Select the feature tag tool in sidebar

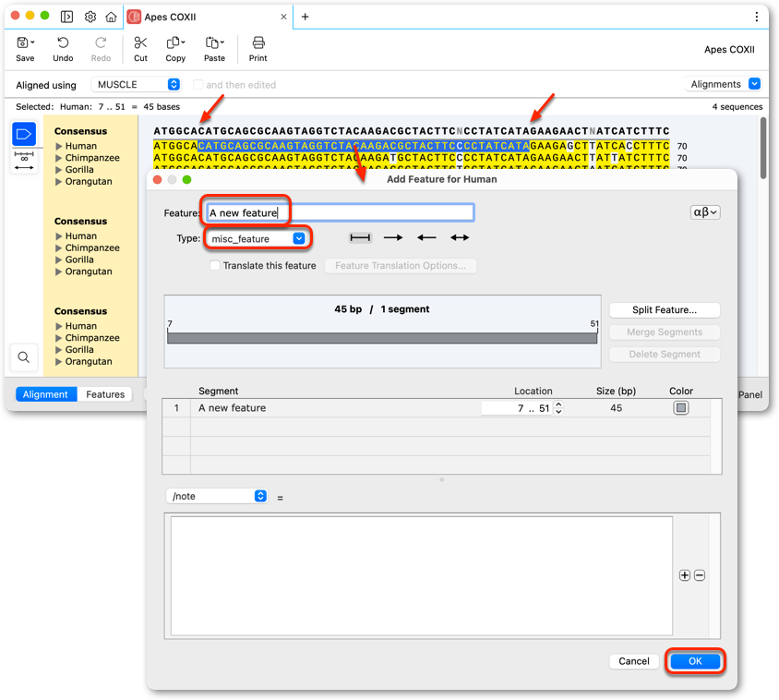tap(24, 134)
